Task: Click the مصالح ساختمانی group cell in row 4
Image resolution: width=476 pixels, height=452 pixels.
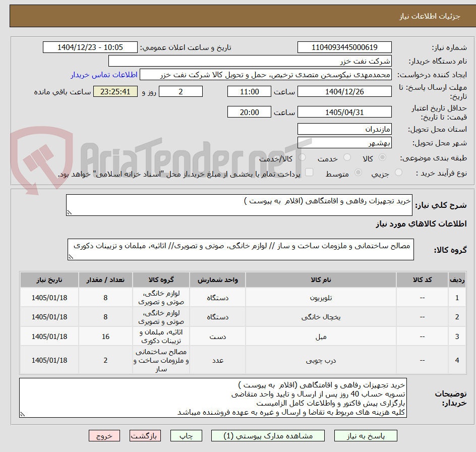Action: [x=161, y=360]
